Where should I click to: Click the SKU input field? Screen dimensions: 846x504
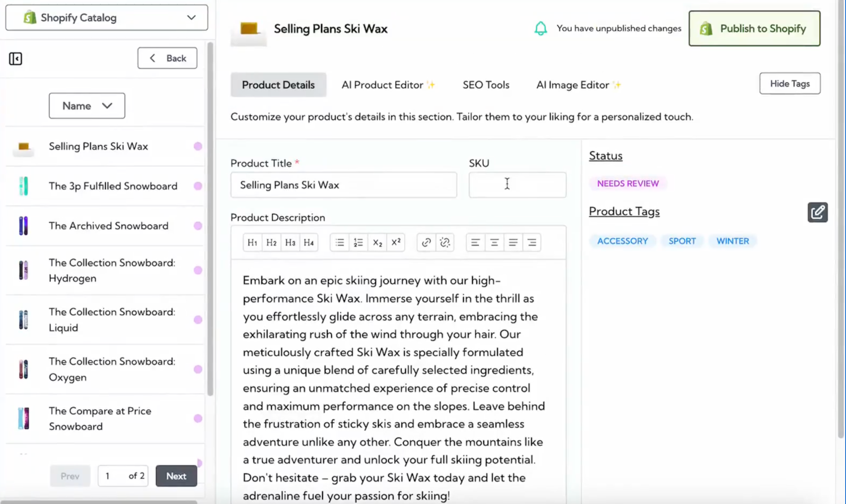pyautogui.click(x=518, y=184)
